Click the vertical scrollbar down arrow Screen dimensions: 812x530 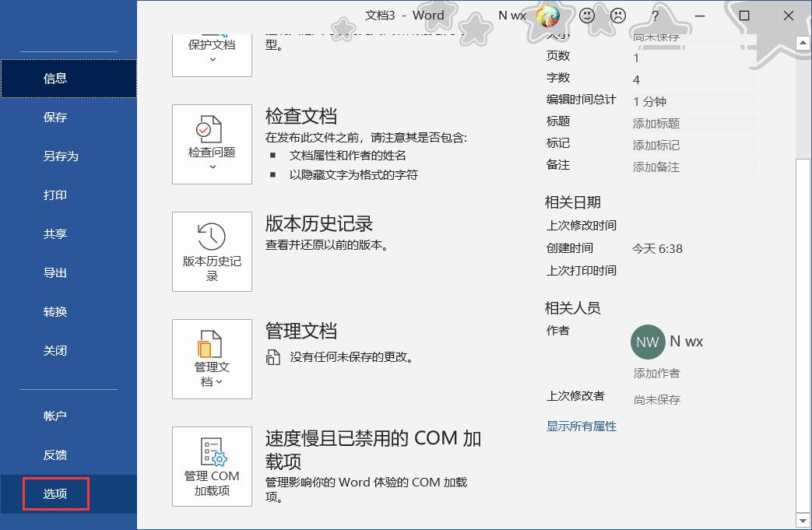804,521
